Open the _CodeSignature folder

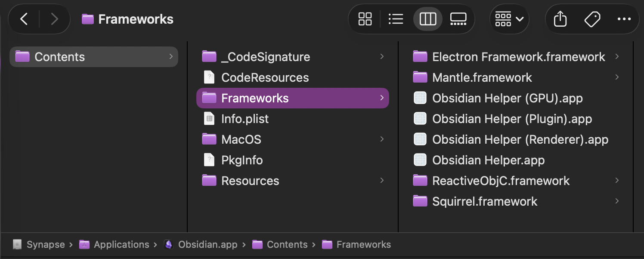[x=265, y=57]
